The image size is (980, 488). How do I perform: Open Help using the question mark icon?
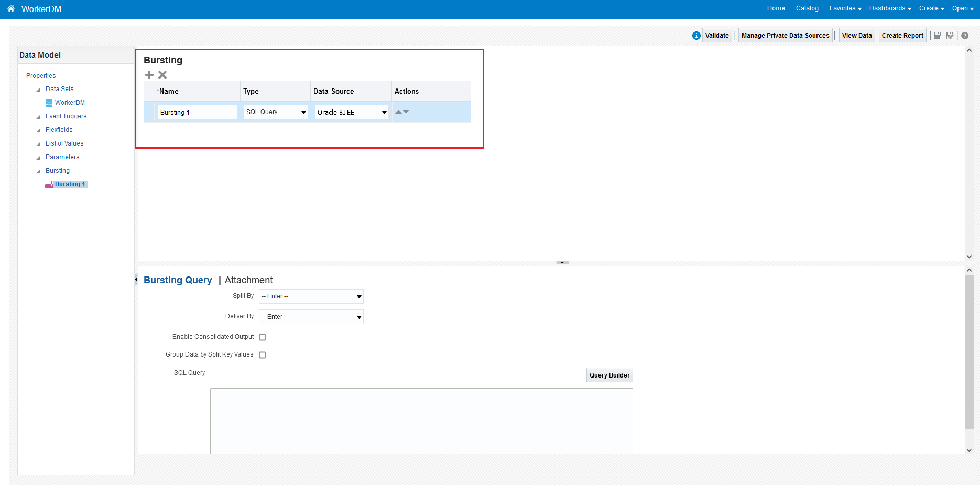point(965,35)
